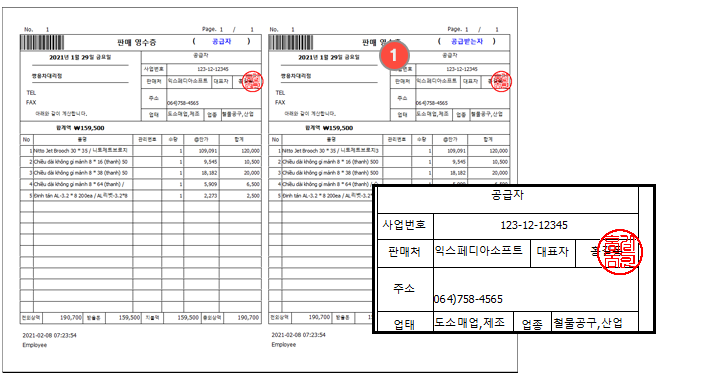Click line total 2,500 on the left receipt
This screenshot has height=382, width=723.
253,196
